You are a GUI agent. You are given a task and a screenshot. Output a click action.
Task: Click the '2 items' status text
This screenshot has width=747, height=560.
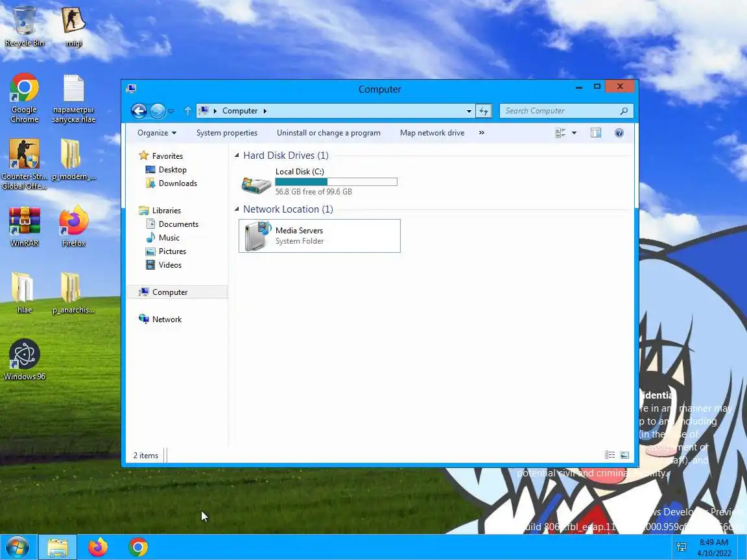(x=146, y=456)
